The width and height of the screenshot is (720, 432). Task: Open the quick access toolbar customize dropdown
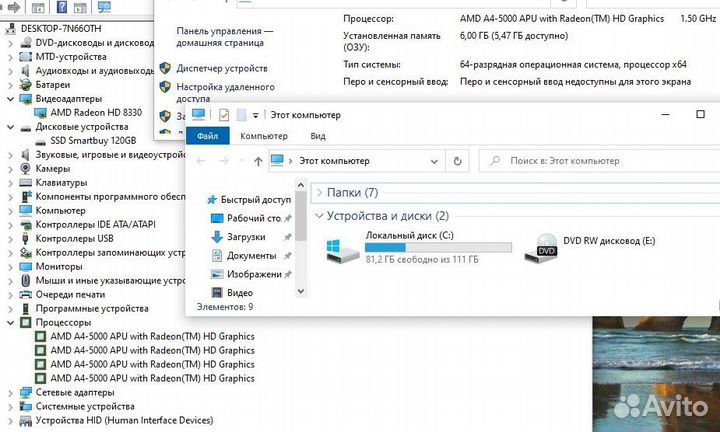click(x=255, y=115)
